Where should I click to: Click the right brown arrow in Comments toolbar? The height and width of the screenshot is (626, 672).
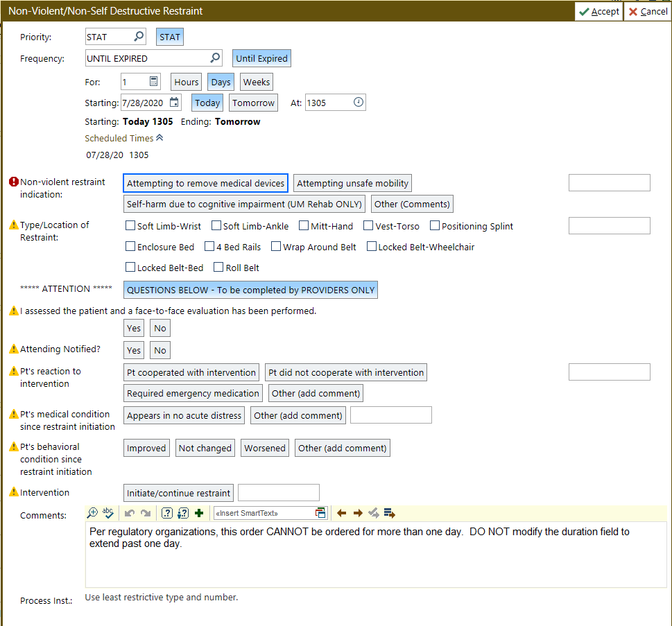tap(358, 513)
